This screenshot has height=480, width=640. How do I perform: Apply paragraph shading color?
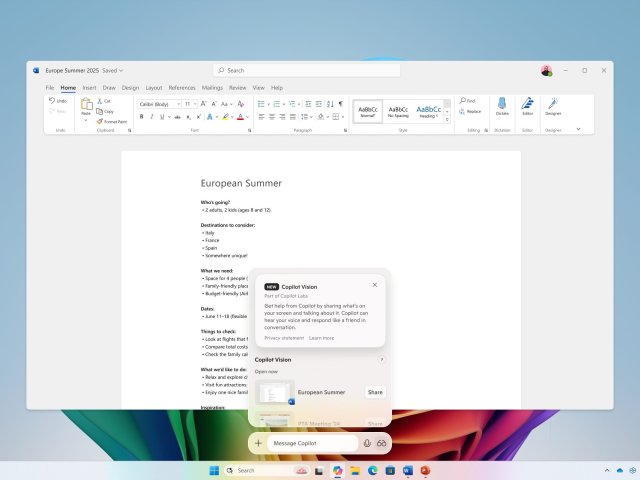click(321, 117)
